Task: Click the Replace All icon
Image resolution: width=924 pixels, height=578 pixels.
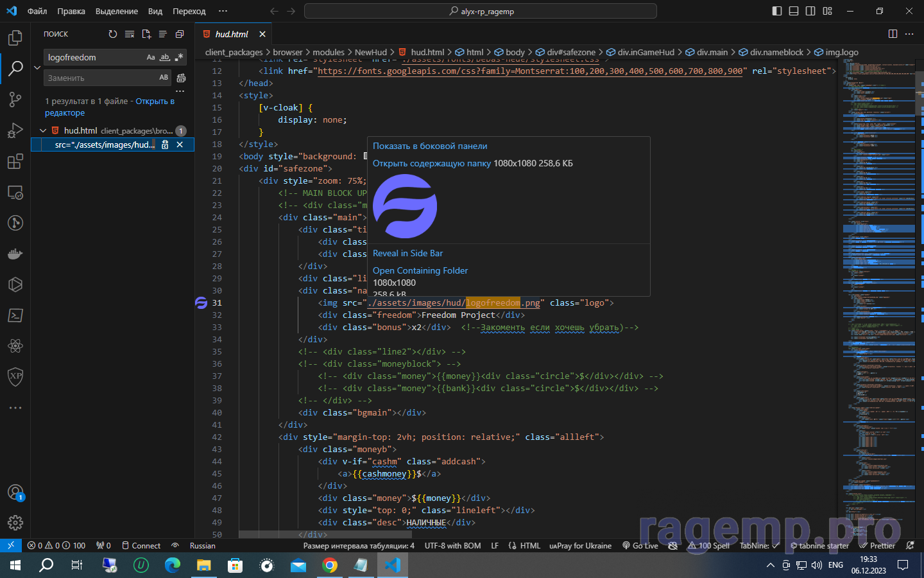Action: point(181,78)
